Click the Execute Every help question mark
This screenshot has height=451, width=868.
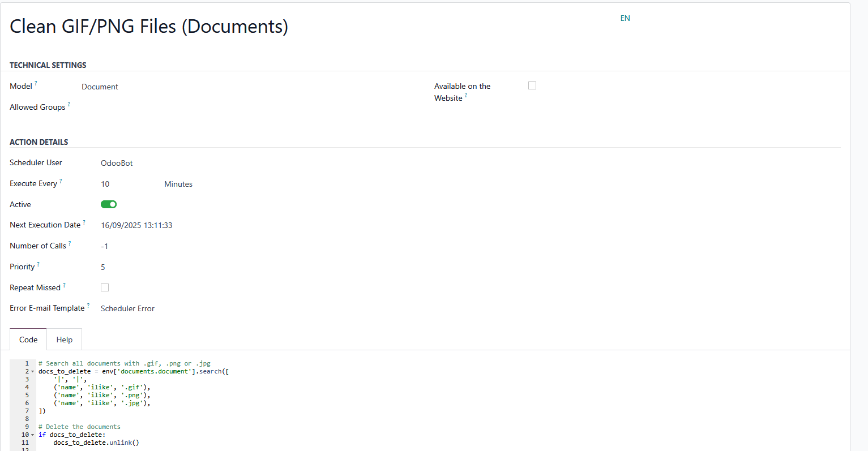click(61, 181)
